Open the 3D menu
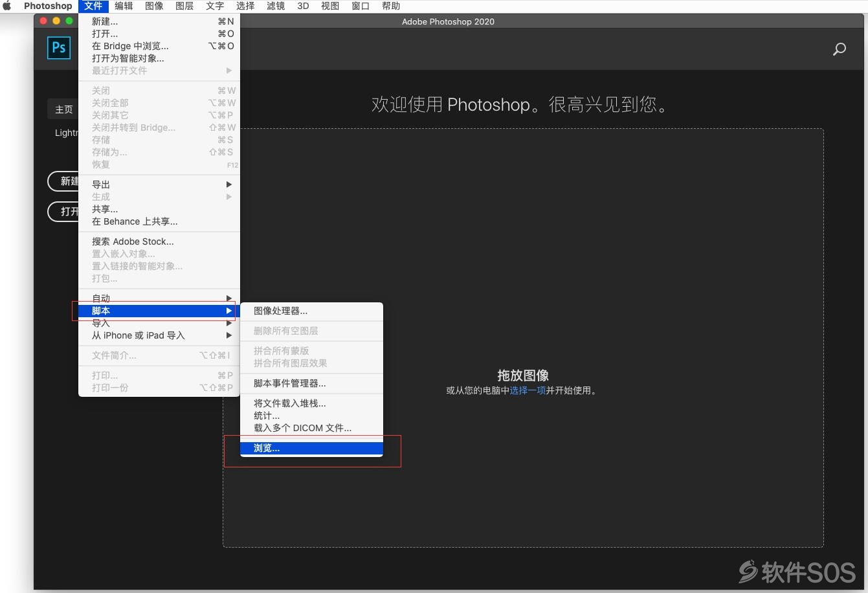The image size is (868, 593). tap(303, 6)
